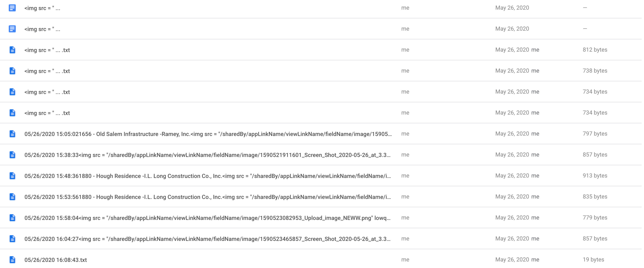Click owner 'me' in the 16:08:43.txt row

pyautogui.click(x=405, y=260)
